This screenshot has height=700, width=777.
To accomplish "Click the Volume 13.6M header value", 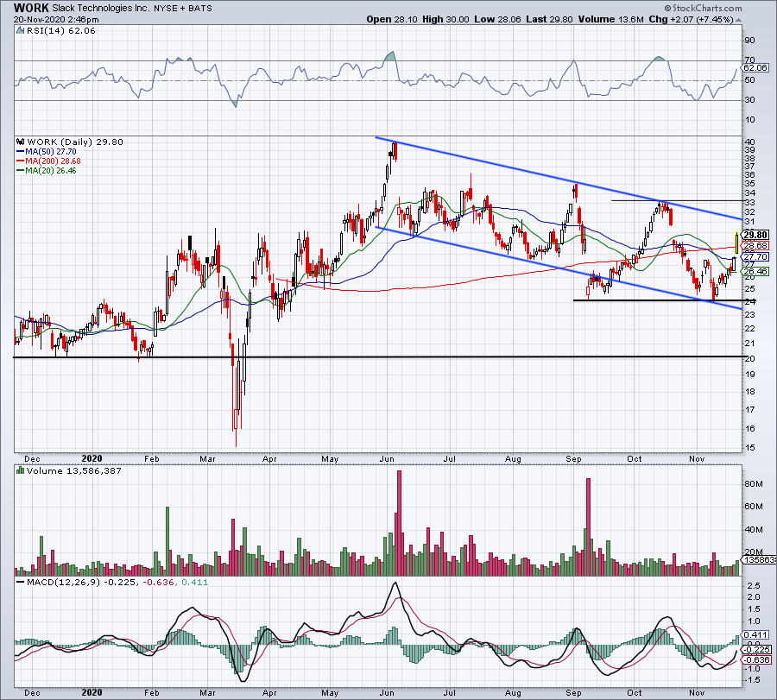I will pos(610,19).
